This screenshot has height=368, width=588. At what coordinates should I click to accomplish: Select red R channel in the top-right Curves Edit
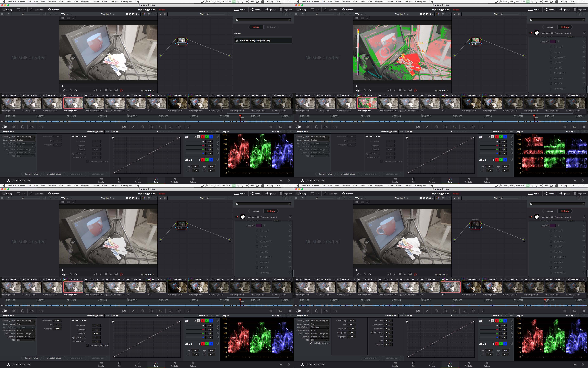click(x=497, y=137)
